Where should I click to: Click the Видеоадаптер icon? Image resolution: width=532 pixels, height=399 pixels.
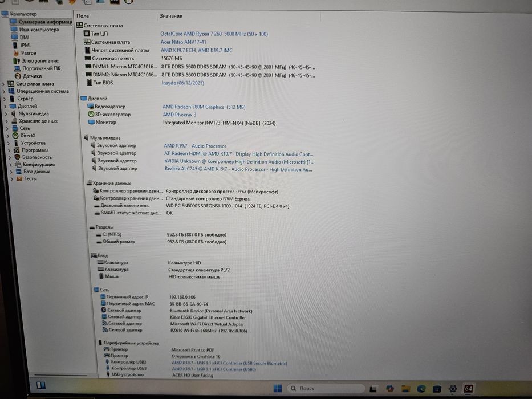(x=91, y=107)
